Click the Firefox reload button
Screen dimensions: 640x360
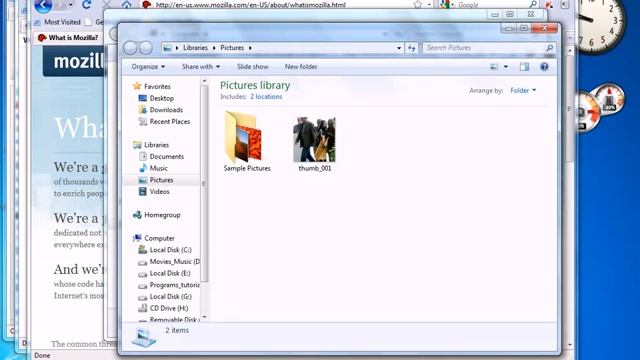(86, 4)
